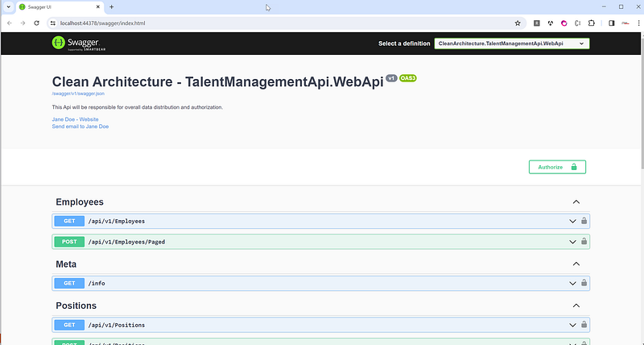Click lock icon on POST /api/v1/Employees/Paged row
The width and height of the screenshot is (644, 345).
click(584, 241)
